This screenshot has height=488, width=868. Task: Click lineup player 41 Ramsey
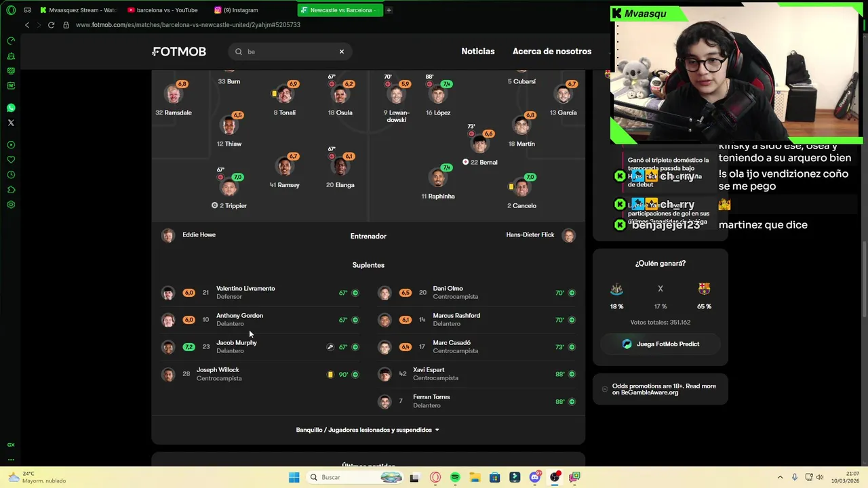pos(285,171)
